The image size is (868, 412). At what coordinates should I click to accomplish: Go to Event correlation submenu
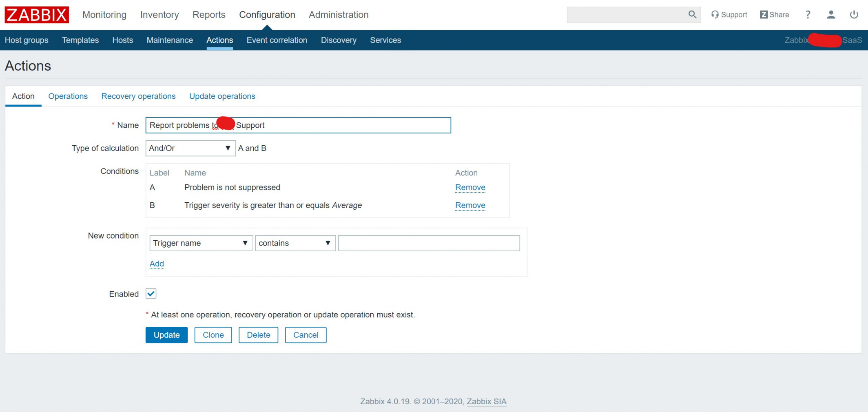[277, 40]
